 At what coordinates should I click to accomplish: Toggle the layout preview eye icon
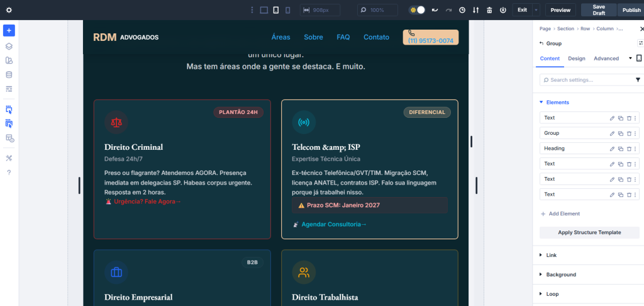click(x=9, y=138)
